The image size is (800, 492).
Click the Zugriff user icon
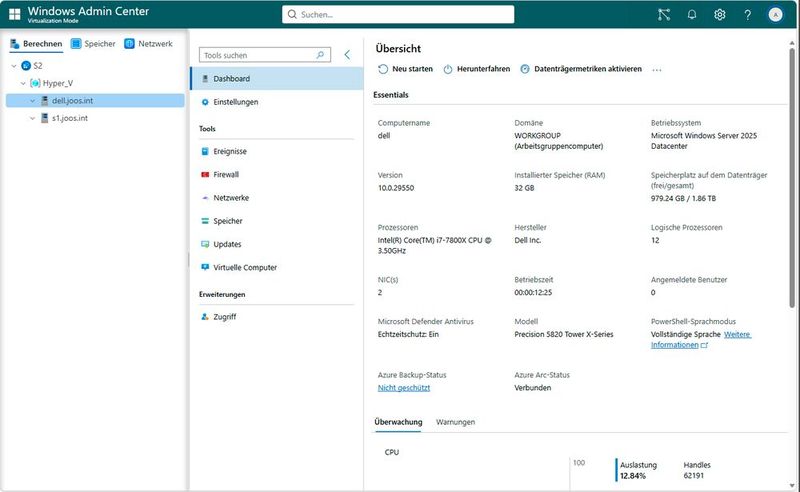205,316
